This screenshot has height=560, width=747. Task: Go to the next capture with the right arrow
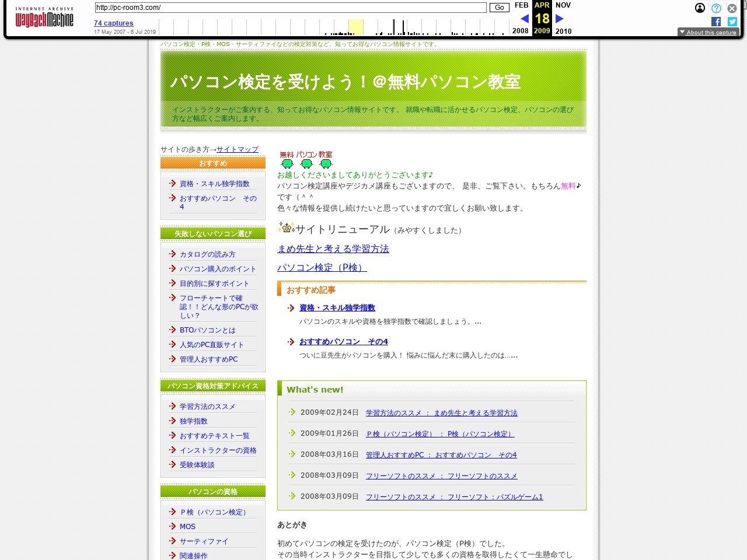click(559, 18)
